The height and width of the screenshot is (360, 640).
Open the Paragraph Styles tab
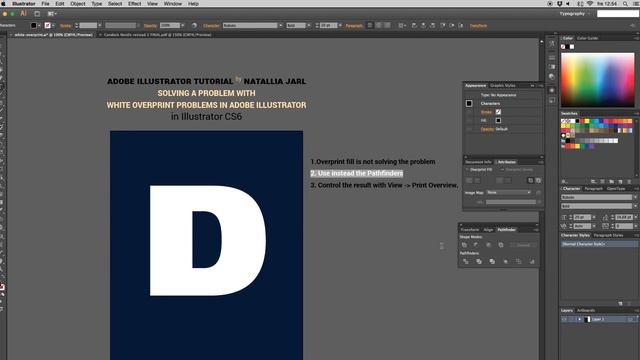point(608,236)
